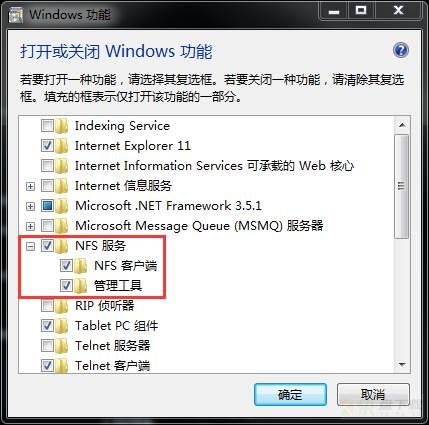Click the Telnet 服务器 folder icon
The width and height of the screenshot is (429, 425).
click(x=62, y=346)
